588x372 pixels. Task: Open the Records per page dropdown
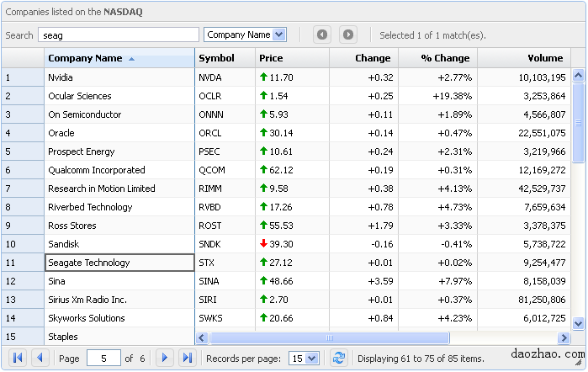(x=311, y=358)
